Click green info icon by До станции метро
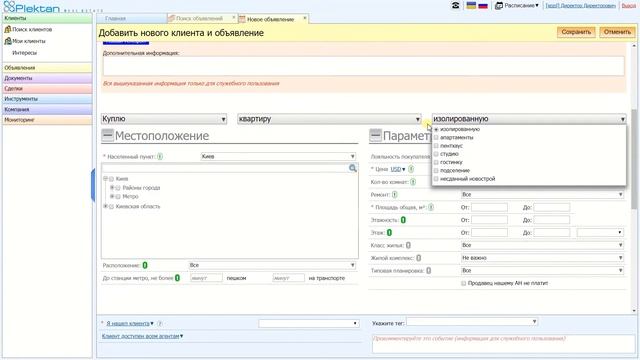 coord(177,278)
